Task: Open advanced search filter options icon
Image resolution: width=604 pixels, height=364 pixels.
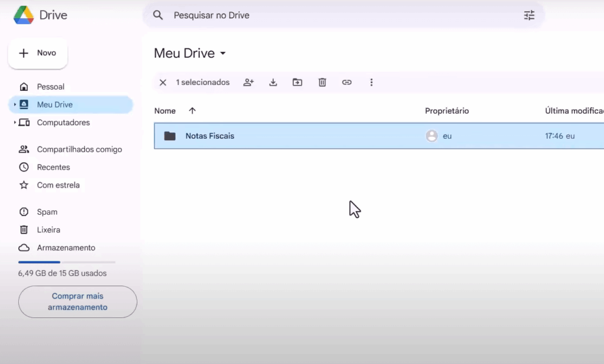Action: [x=529, y=15]
